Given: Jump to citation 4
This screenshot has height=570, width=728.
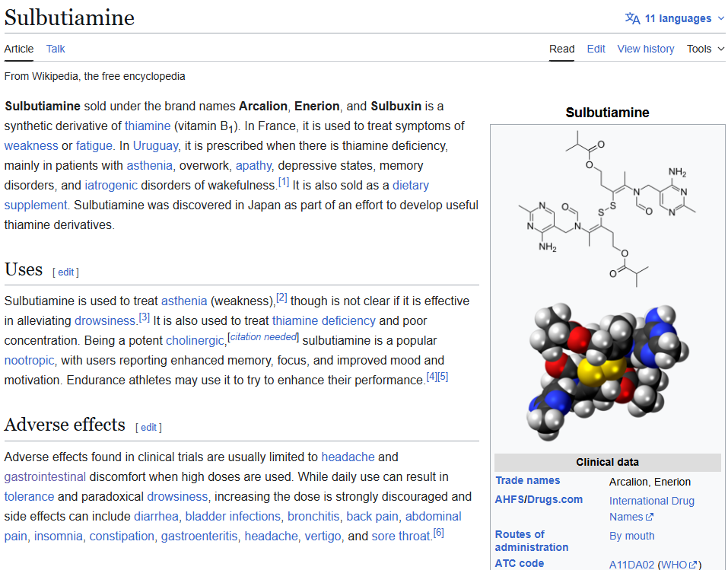Looking at the screenshot, I should pyautogui.click(x=432, y=377).
